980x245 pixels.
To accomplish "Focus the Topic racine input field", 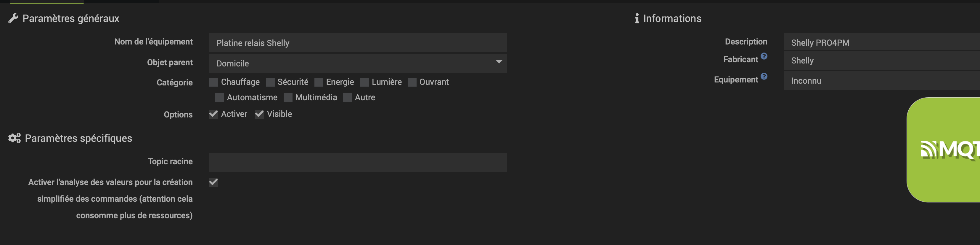I will 358,163.
